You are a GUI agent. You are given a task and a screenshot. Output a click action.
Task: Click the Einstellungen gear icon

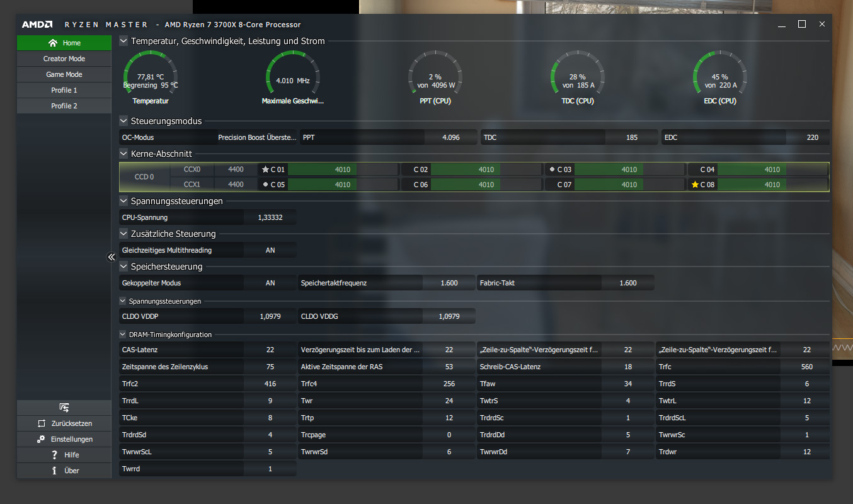coord(41,439)
